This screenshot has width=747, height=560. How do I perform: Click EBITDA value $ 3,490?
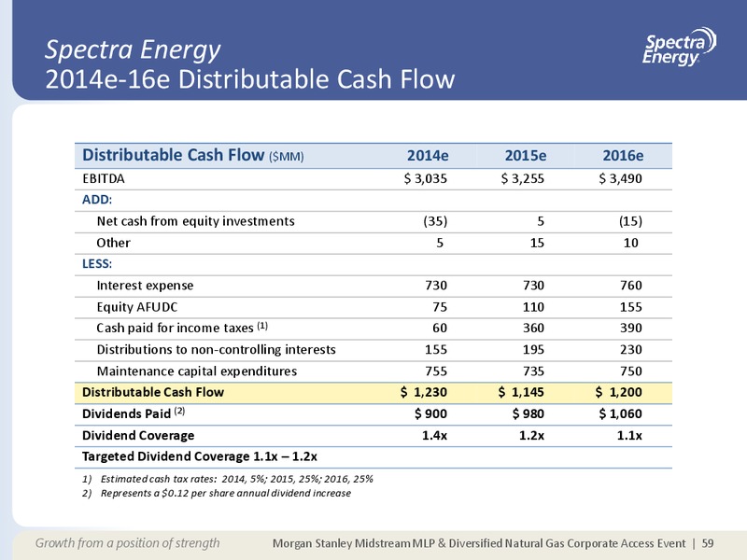pyautogui.click(x=620, y=178)
